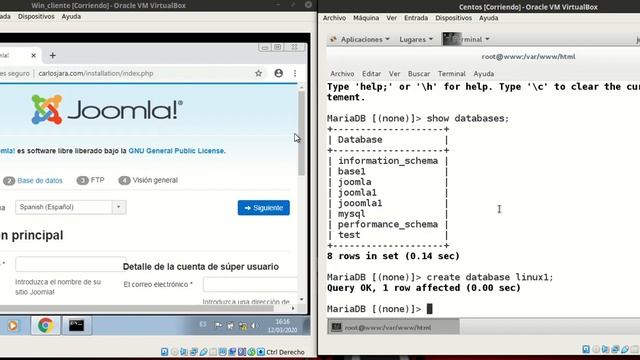Click Win_cliente USB devices status icon

coord(203,352)
